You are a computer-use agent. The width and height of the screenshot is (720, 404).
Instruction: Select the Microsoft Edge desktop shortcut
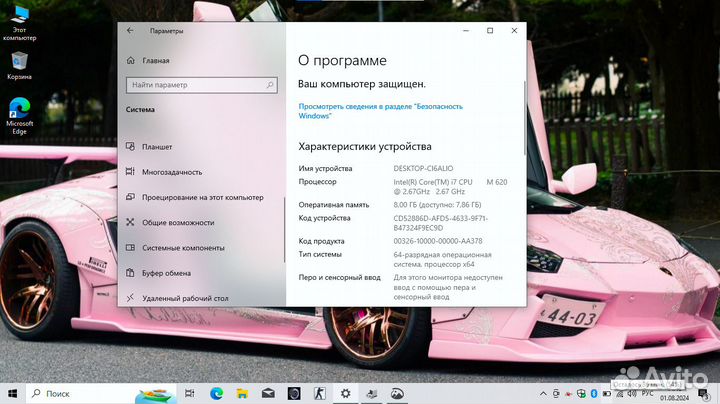click(19, 116)
